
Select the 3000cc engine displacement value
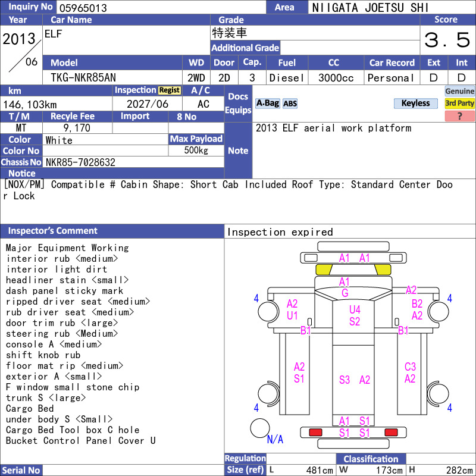[x=336, y=78]
